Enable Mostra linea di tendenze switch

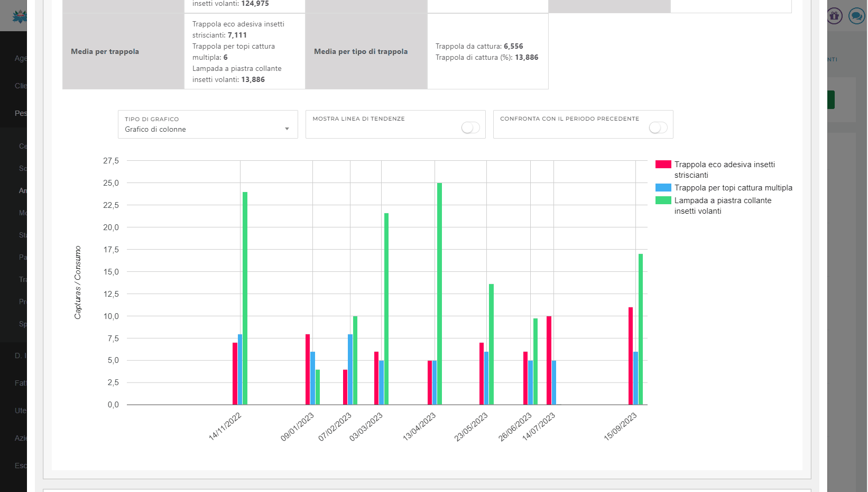(470, 127)
